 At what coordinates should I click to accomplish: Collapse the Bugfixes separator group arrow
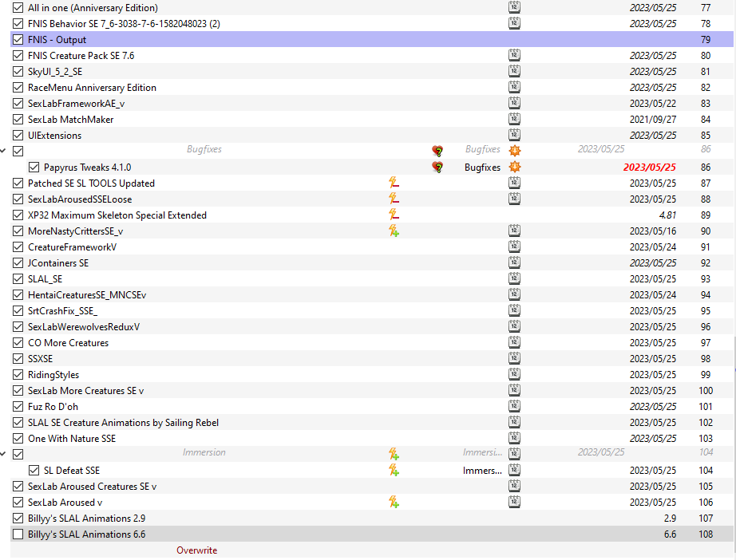(x=3, y=151)
